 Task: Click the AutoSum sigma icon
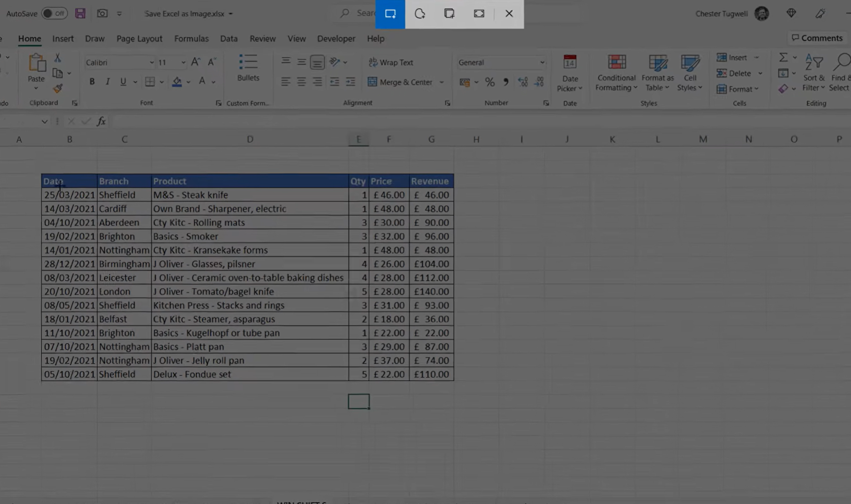click(783, 58)
